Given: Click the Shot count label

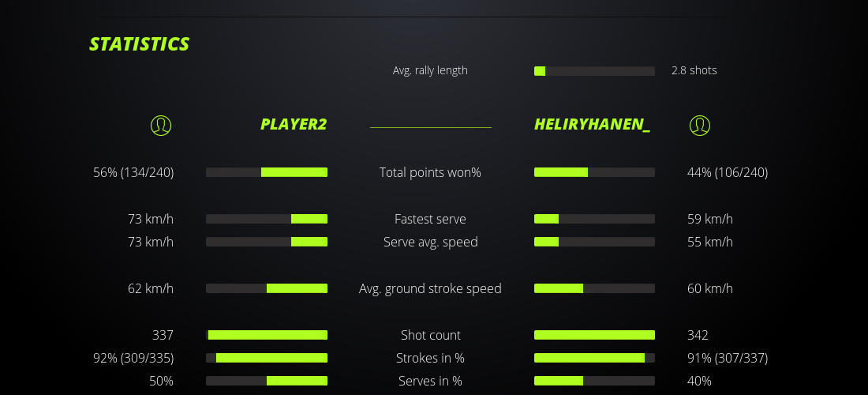Looking at the screenshot, I should (x=430, y=335).
